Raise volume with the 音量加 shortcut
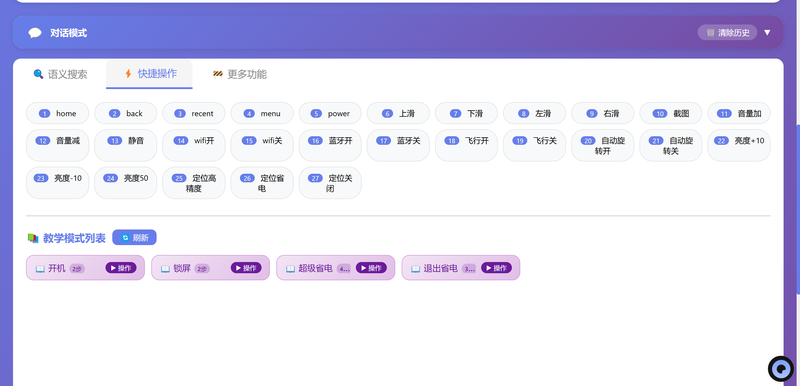This screenshot has width=800, height=386. tap(739, 113)
